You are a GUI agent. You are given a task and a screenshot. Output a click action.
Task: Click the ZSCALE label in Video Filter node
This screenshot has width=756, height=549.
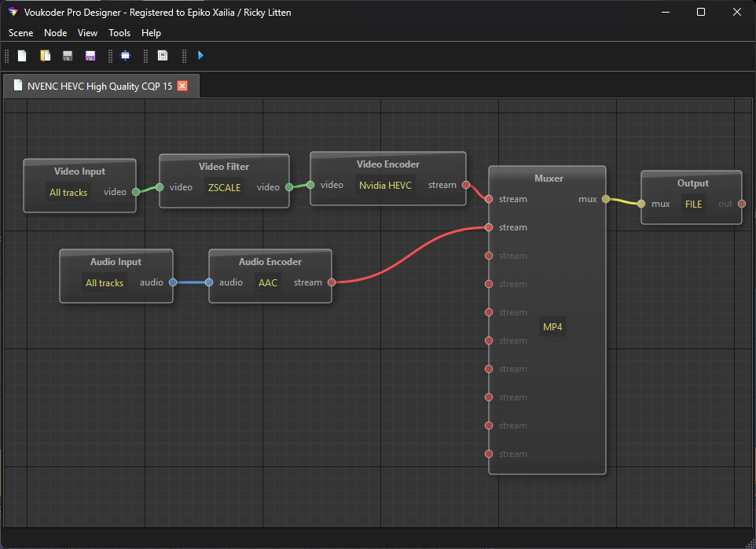[224, 187]
